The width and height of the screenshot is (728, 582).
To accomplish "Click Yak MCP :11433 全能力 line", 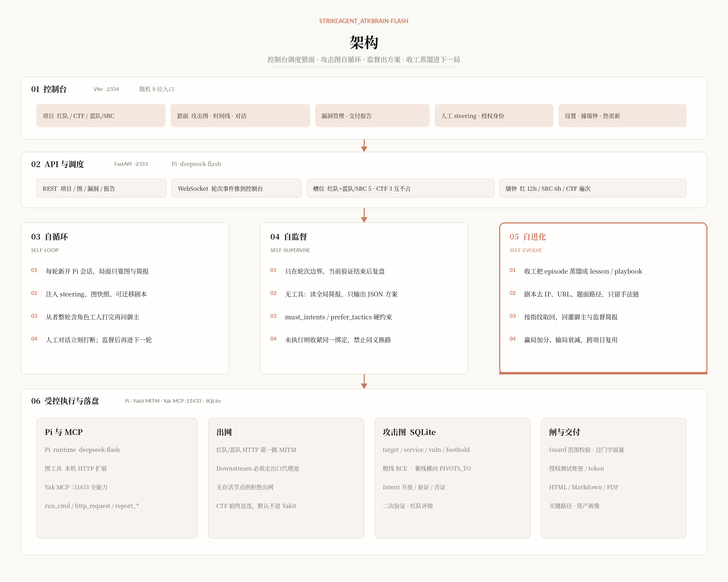I will click(76, 487).
